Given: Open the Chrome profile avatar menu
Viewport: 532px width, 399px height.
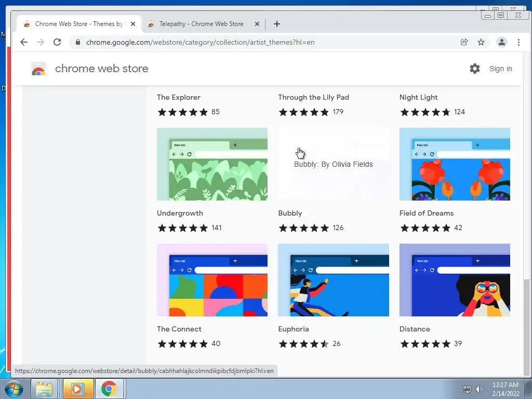Looking at the screenshot, I should tap(501, 42).
